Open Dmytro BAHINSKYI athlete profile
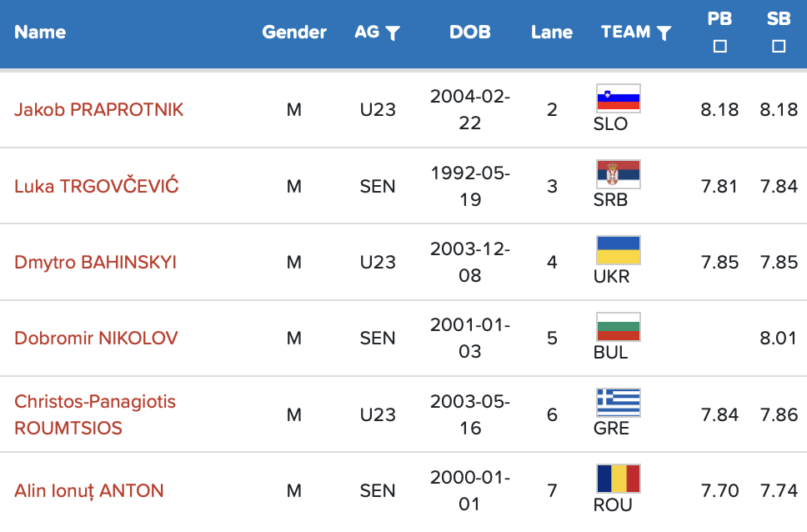This screenshot has height=532, width=807. click(x=95, y=263)
